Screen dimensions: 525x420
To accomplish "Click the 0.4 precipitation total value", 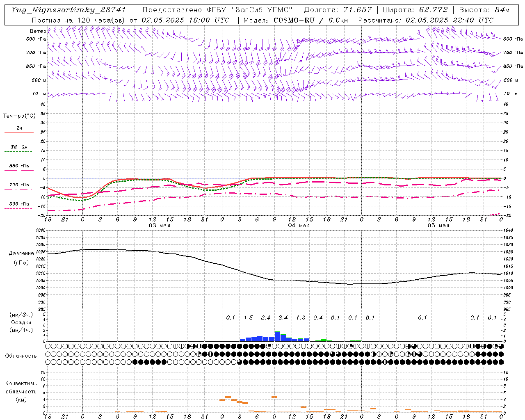I will (x=318, y=317).
